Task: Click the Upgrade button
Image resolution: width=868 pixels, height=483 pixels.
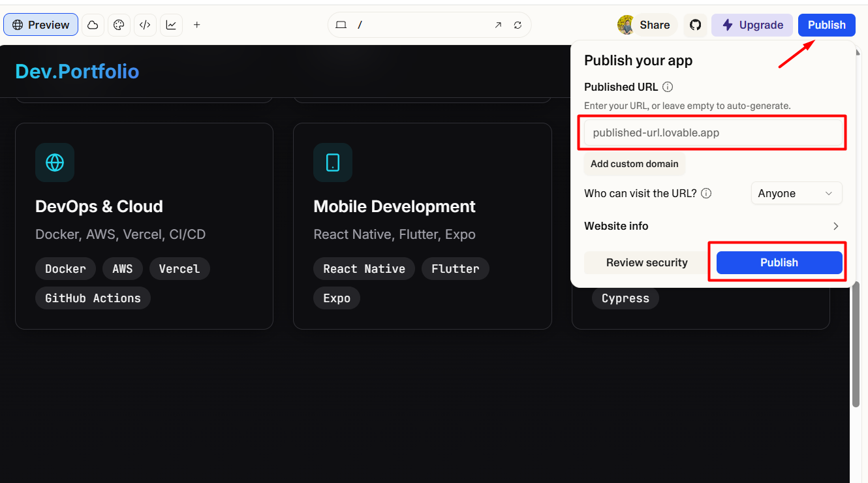Action: [x=752, y=25]
